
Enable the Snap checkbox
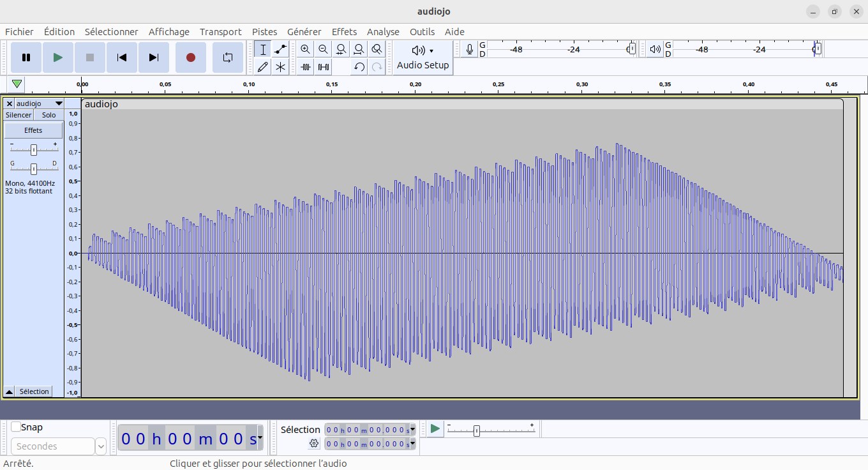click(16, 427)
